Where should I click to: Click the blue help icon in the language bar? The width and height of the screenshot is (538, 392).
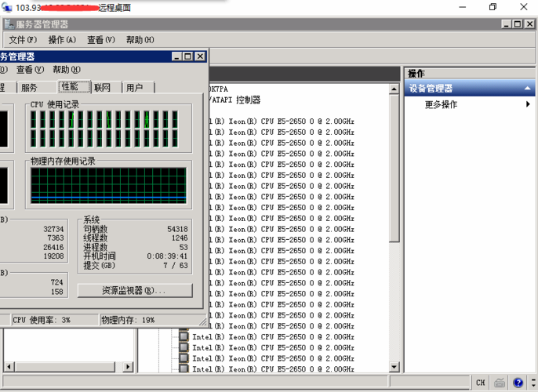pos(518,383)
